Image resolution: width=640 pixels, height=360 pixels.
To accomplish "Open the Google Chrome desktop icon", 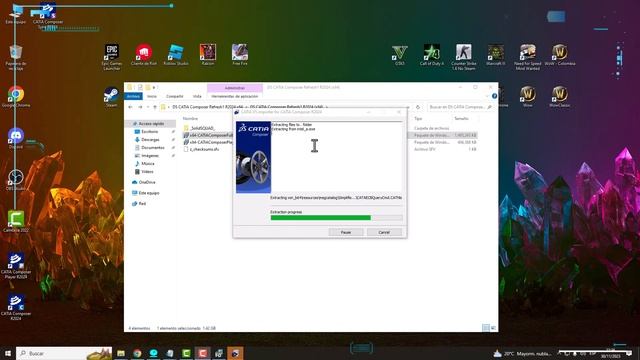I will pyautogui.click(x=16, y=97).
